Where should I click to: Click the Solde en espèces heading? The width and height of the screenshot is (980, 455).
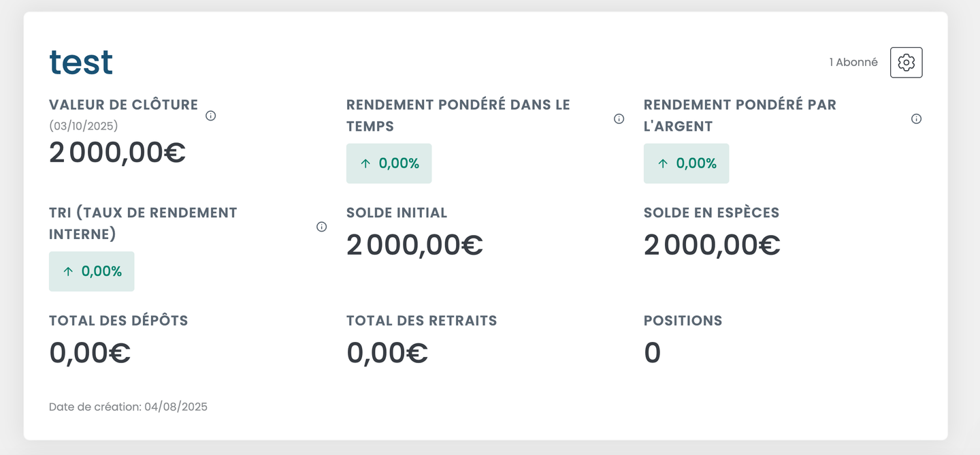point(711,213)
